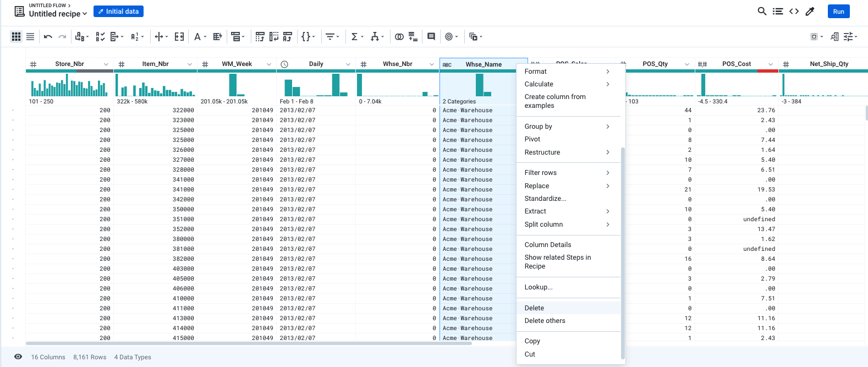Open the POS_Qty column dropdown arrow
This screenshot has height=367, width=868.
687,64
